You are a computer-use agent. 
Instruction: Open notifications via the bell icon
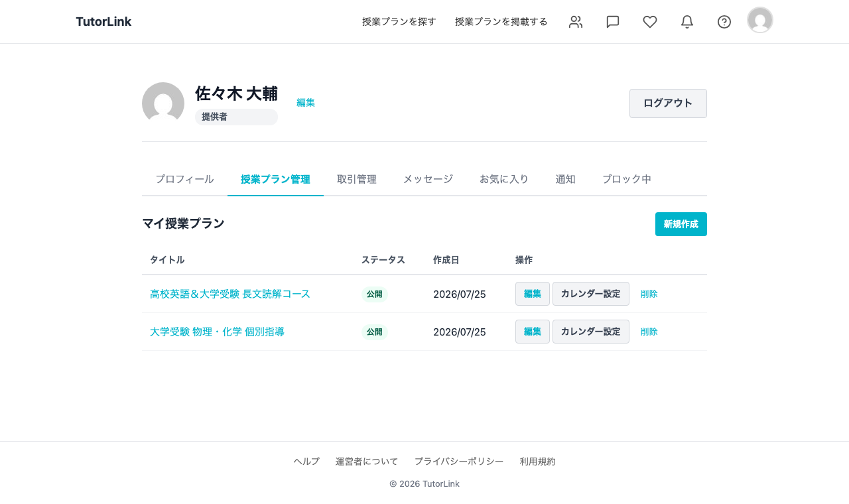point(687,22)
